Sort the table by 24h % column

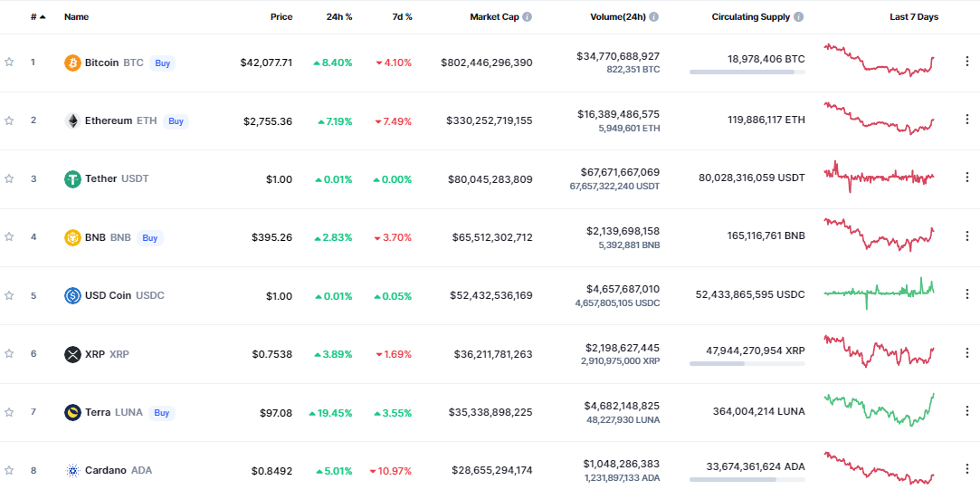click(339, 17)
